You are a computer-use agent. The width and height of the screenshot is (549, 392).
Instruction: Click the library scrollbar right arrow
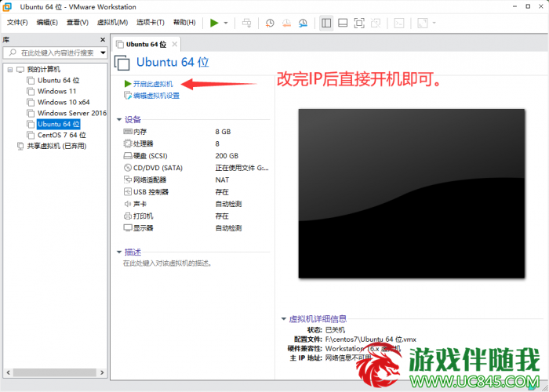click(102, 372)
